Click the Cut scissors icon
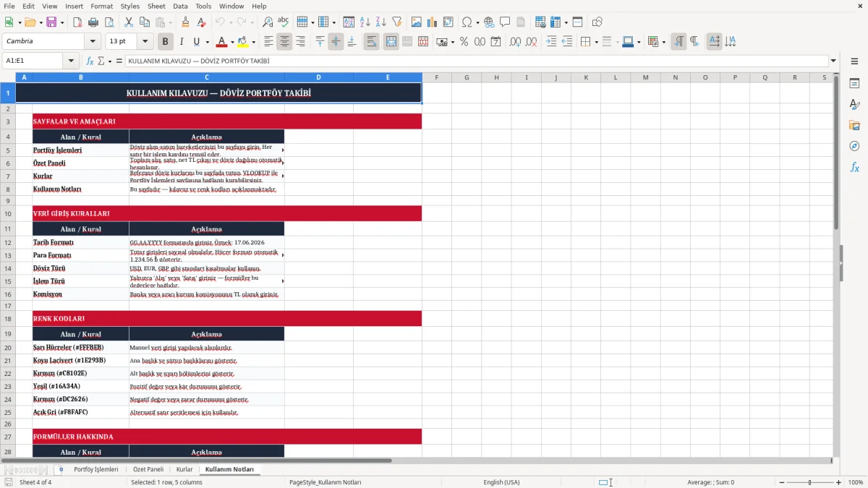Image resolution: width=868 pixels, height=488 pixels. [129, 22]
